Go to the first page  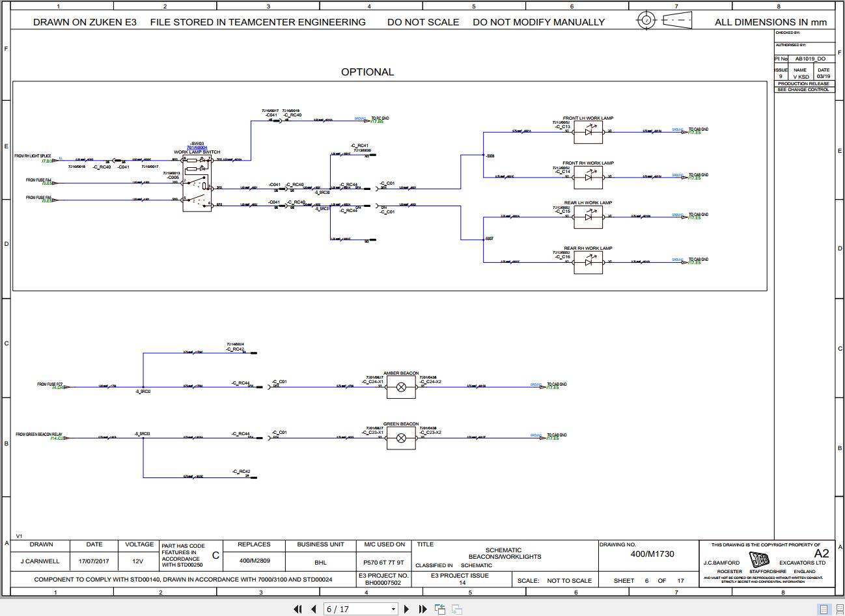click(298, 609)
